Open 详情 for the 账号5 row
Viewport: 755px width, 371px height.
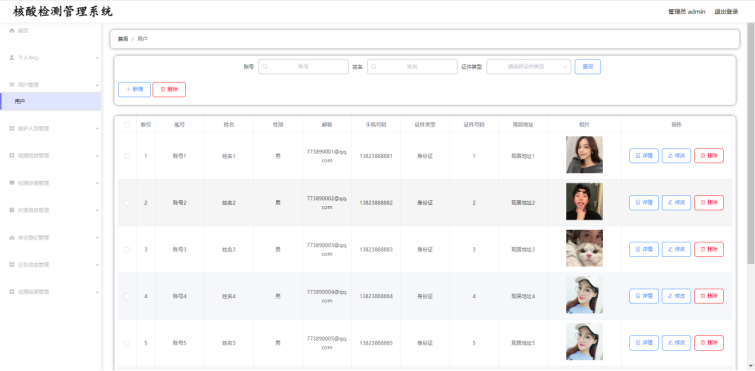(x=644, y=343)
